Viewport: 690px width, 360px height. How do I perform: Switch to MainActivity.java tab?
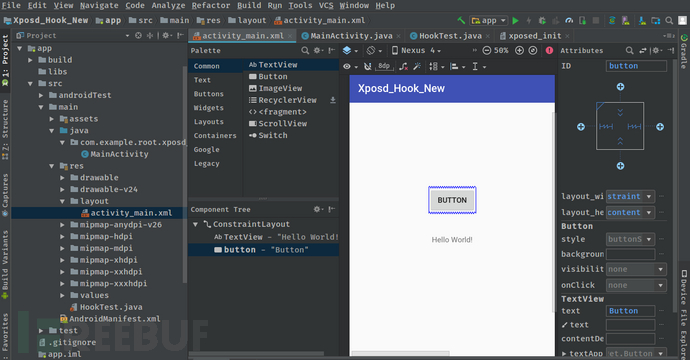pos(351,36)
